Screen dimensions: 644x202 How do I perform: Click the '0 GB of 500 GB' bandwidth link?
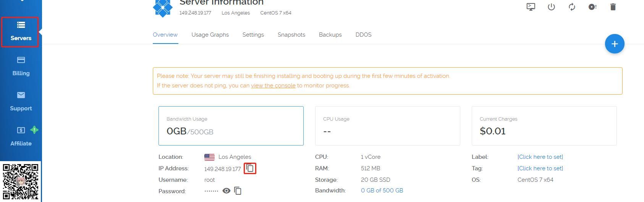pyautogui.click(x=382, y=191)
